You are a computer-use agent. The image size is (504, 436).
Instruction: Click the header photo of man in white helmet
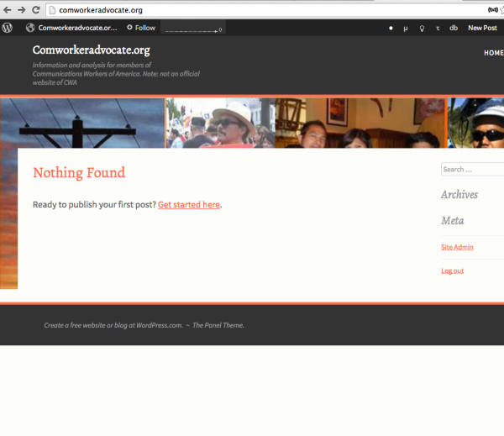click(475, 123)
